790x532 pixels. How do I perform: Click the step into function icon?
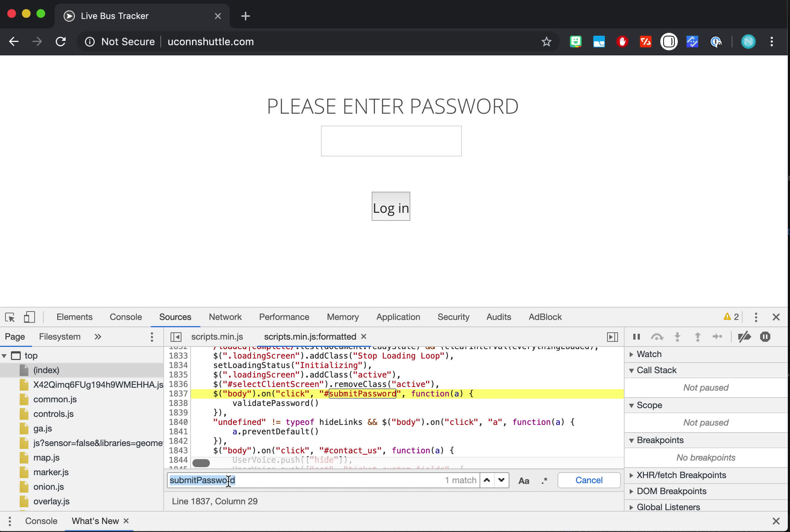(677, 337)
